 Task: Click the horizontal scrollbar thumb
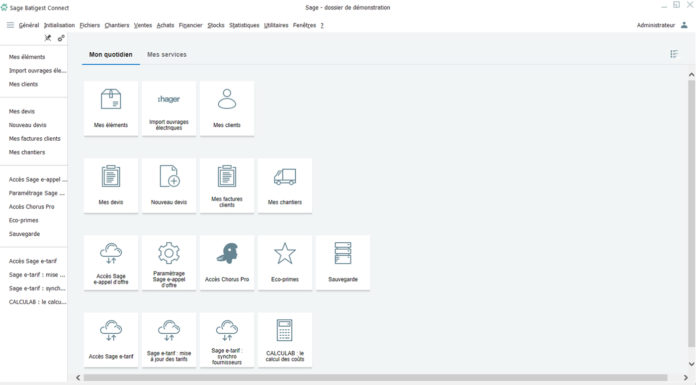(375, 377)
